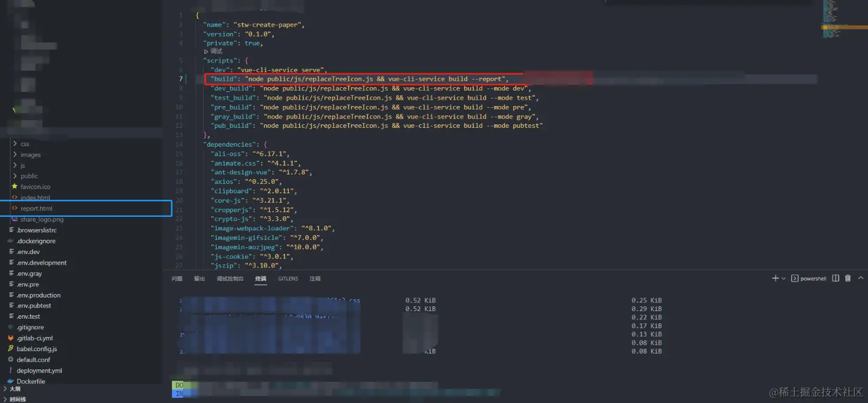The image size is (868, 403).
Task: Expand the css folder
Action: coord(25,144)
